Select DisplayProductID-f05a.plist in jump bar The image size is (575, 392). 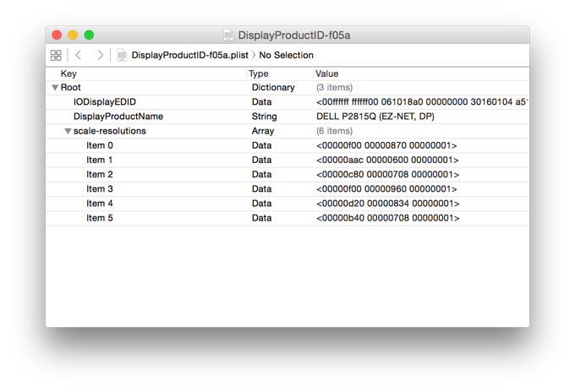(189, 55)
